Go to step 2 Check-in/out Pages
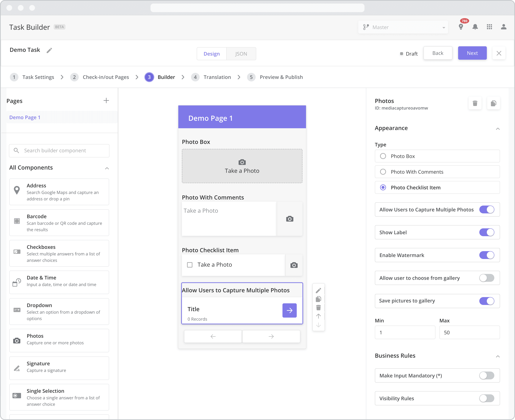Screen dimensions: 515x420 [100, 77]
